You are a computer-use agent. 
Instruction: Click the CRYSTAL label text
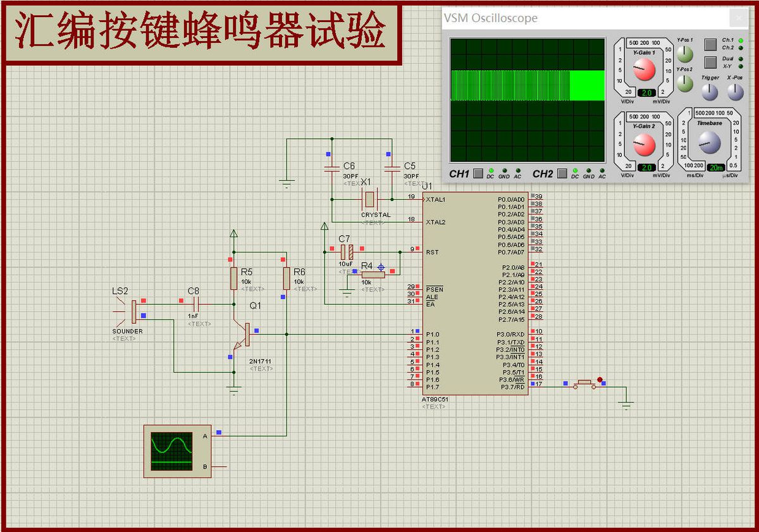coord(376,215)
